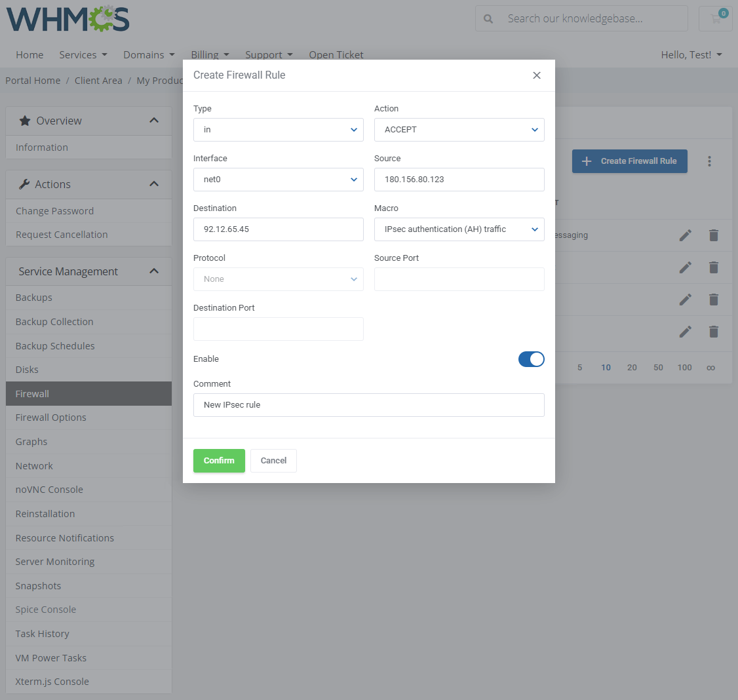Screen dimensions: 738x700
Task: Open the Billing menu
Action: pos(209,54)
